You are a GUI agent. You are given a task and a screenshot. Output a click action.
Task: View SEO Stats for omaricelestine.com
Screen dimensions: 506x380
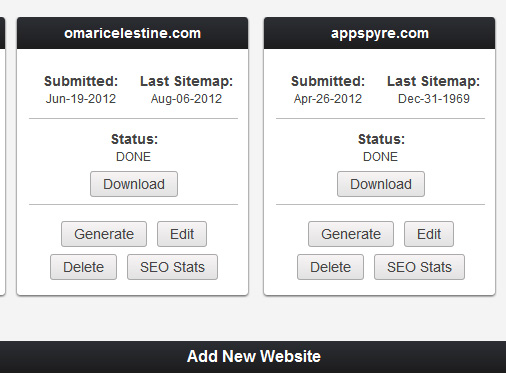pos(172,267)
